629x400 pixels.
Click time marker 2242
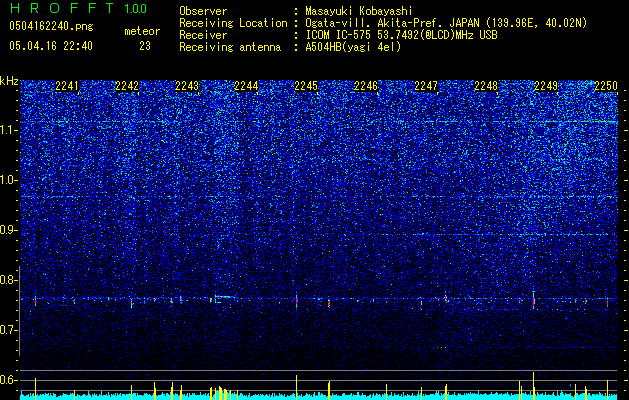coord(127,86)
